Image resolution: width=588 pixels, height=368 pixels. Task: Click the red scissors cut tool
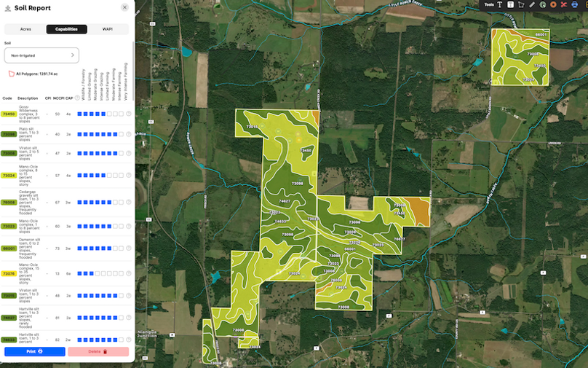(564, 4)
